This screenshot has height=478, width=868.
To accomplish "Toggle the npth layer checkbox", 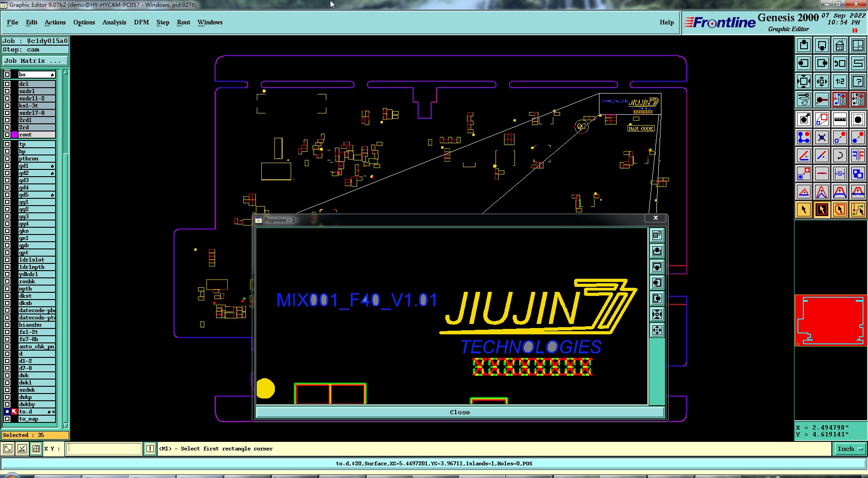I will (7, 289).
